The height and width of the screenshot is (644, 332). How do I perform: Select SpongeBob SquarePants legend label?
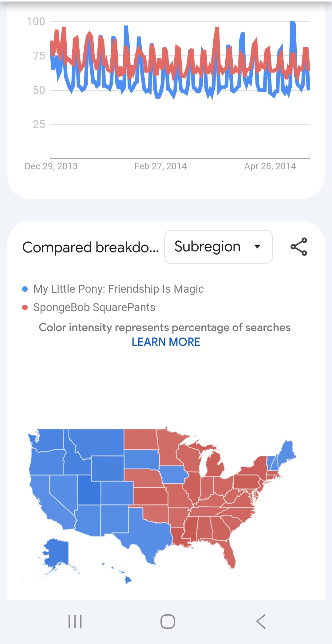pyautogui.click(x=94, y=307)
